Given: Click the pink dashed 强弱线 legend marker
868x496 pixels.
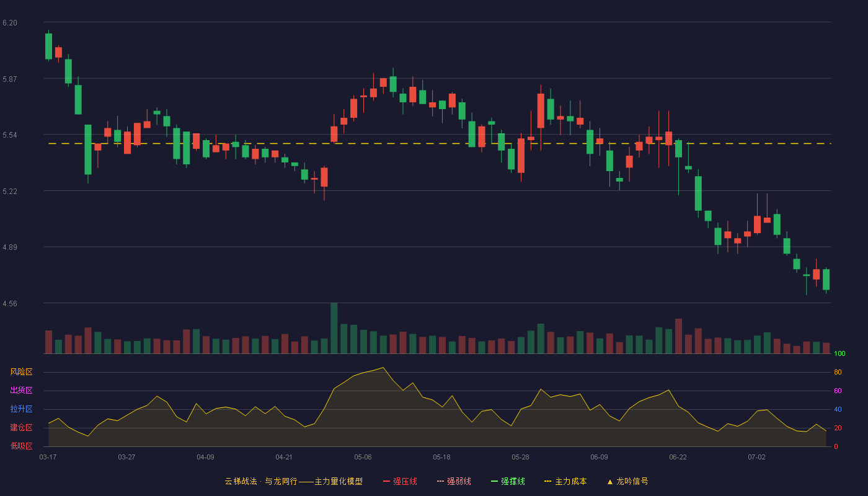Looking at the screenshot, I should click(440, 481).
